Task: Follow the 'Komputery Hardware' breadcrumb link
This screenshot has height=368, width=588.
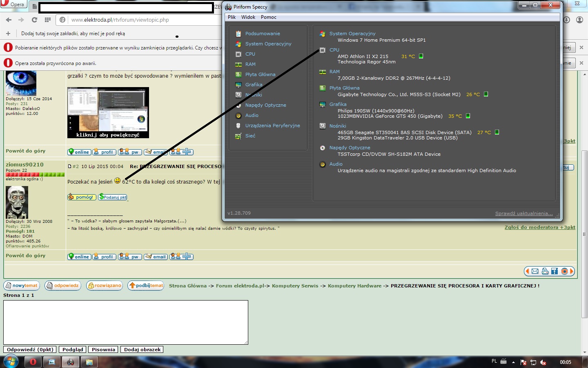Action: point(354,286)
